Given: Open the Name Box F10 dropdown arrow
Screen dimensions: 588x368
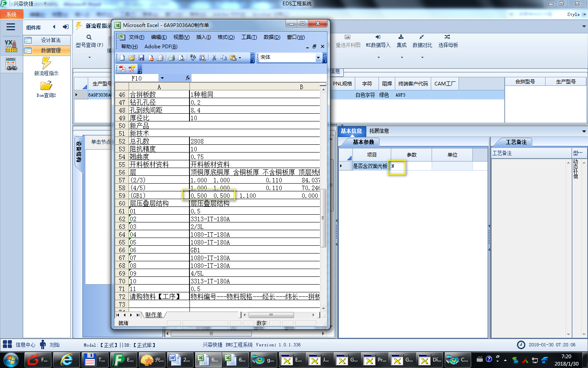Looking at the screenshot, I should (x=162, y=78).
